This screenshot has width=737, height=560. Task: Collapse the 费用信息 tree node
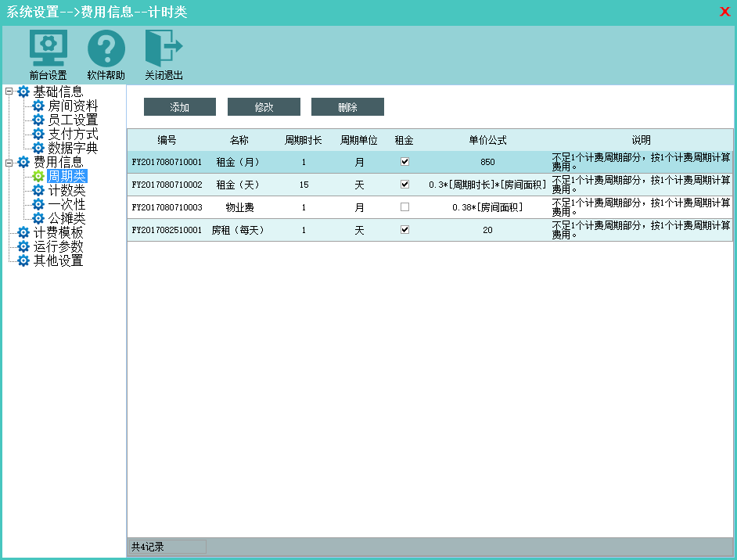(x=9, y=162)
